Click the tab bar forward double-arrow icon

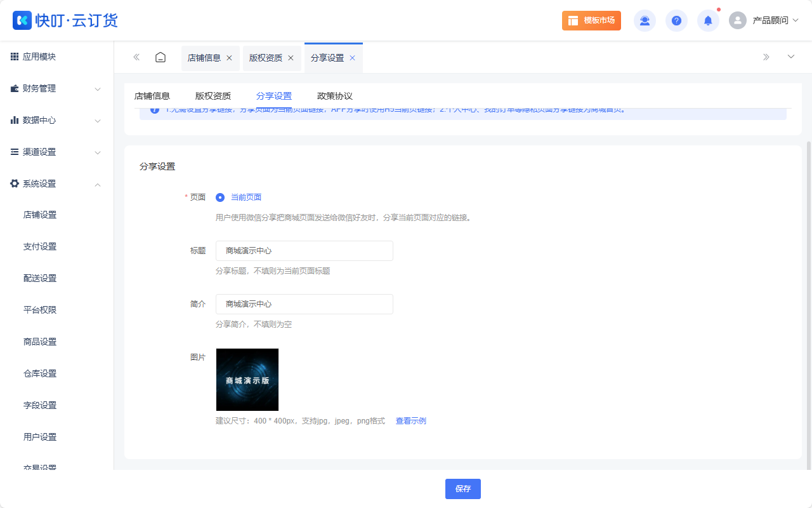(766, 57)
